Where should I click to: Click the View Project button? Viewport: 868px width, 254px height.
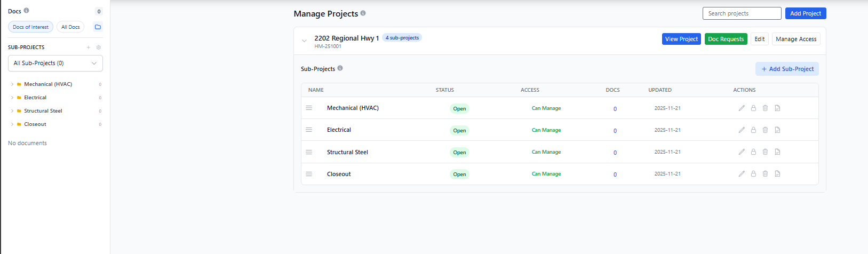[681, 39]
